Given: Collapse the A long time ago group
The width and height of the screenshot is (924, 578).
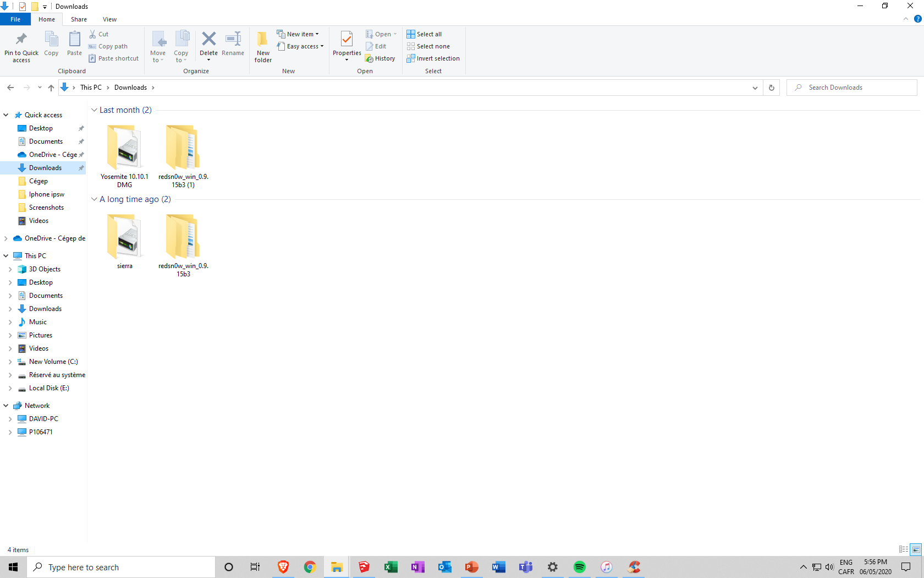Looking at the screenshot, I should coord(94,199).
